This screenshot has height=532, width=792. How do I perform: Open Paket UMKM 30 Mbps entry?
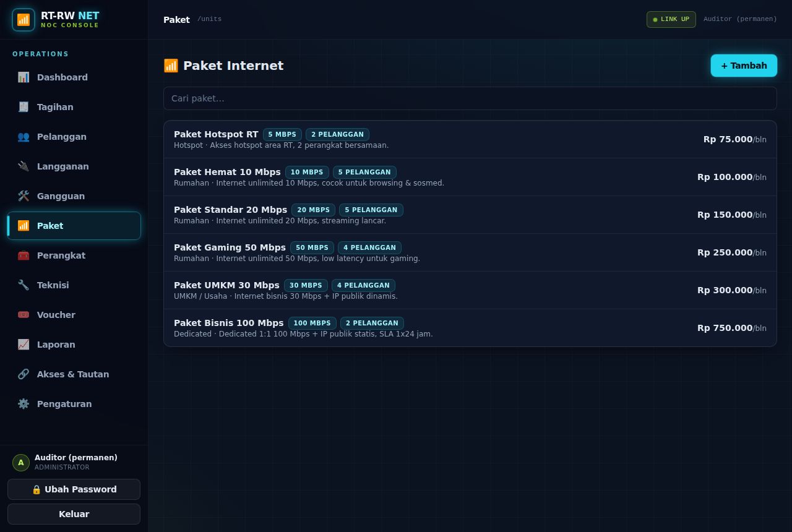click(470, 290)
